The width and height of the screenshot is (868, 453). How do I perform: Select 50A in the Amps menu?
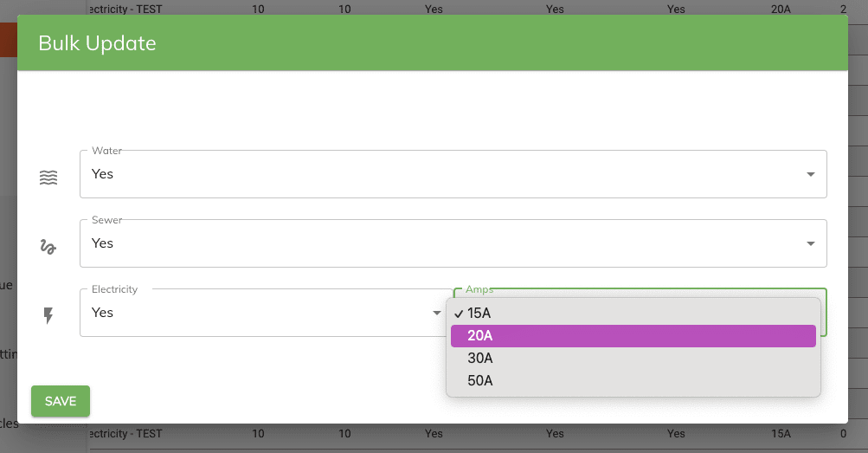479,381
